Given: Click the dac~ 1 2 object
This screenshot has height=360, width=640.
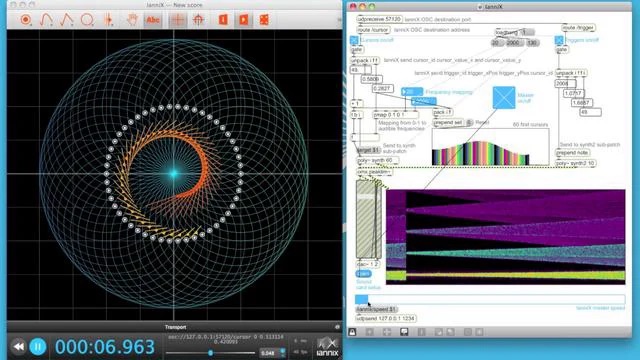Looking at the screenshot, I should [x=368, y=264].
